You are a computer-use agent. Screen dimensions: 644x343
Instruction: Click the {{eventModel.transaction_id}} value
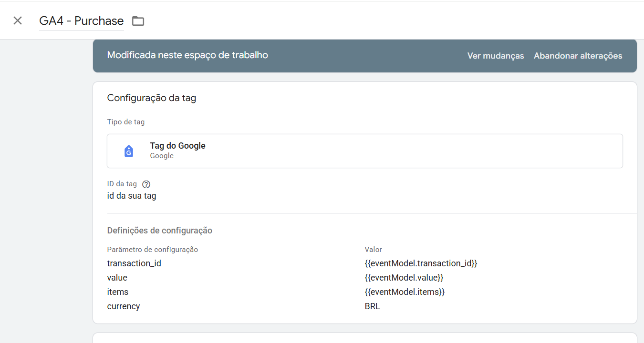point(421,263)
